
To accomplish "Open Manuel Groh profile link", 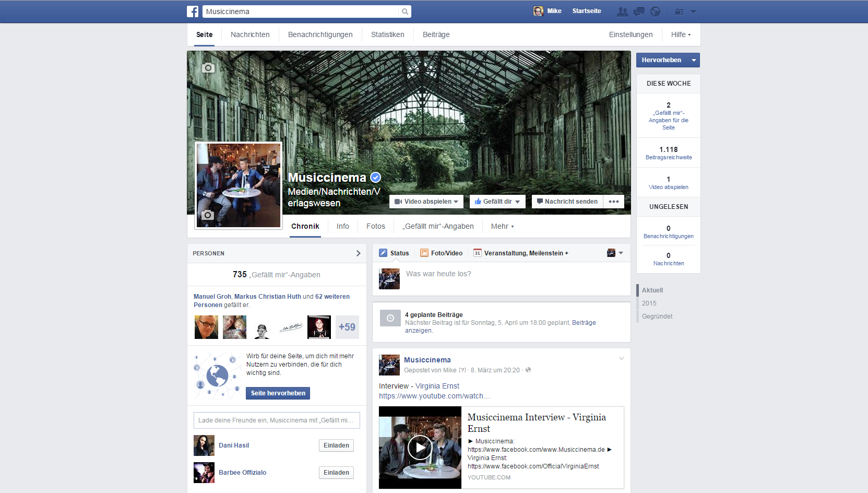I will point(212,297).
